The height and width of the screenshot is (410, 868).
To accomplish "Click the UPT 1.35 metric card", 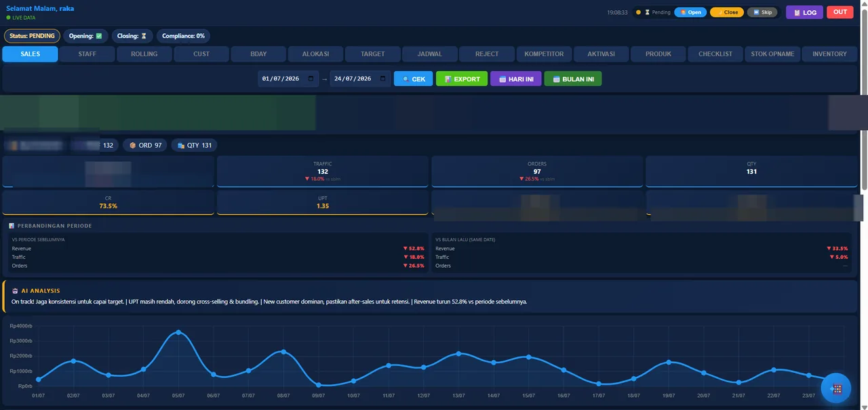I will tap(323, 203).
